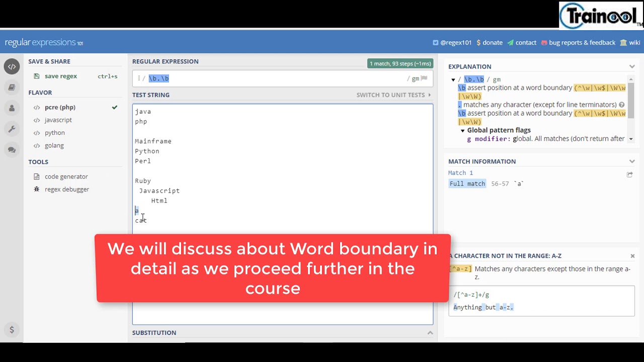
Task: Open the contact link
Action: click(522, 43)
